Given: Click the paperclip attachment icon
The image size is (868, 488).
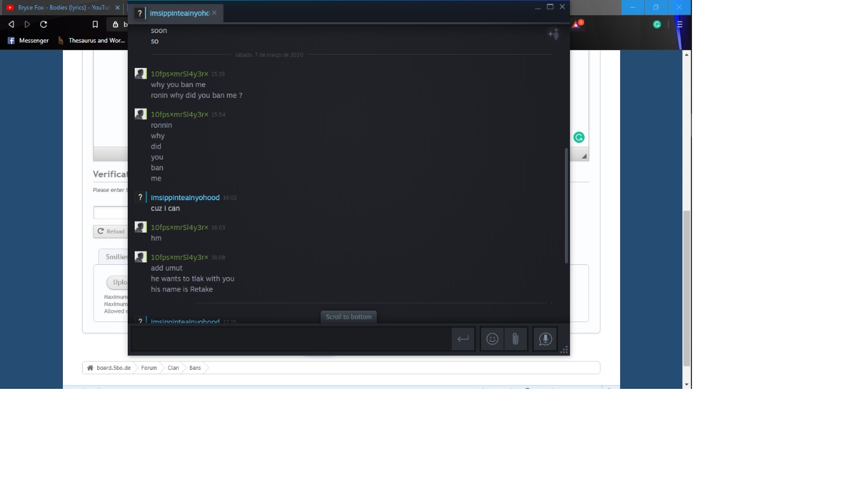Looking at the screenshot, I should click(515, 339).
